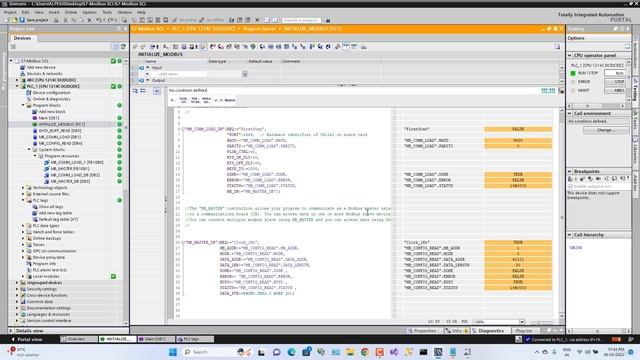This screenshot has width=640, height=360.
Task: Expand the Ungrouped devices node
Action: tap(17, 282)
